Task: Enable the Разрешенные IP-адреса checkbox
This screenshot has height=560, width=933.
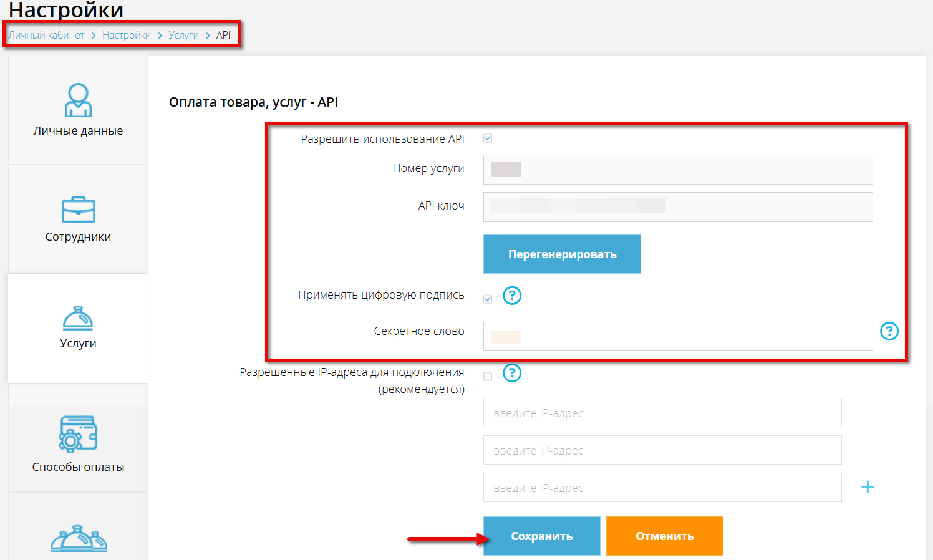Action: [x=487, y=377]
